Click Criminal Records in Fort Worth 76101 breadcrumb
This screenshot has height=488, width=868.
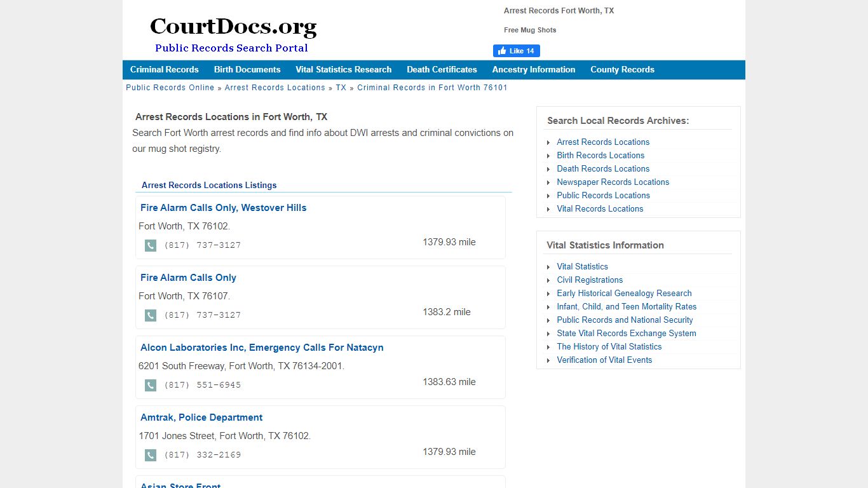click(x=432, y=88)
